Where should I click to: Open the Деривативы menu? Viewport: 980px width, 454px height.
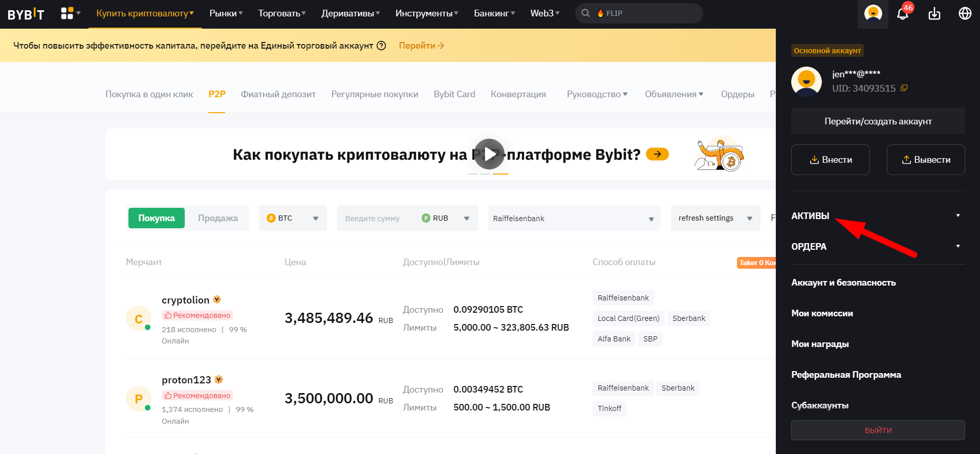click(x=350, y=13)
